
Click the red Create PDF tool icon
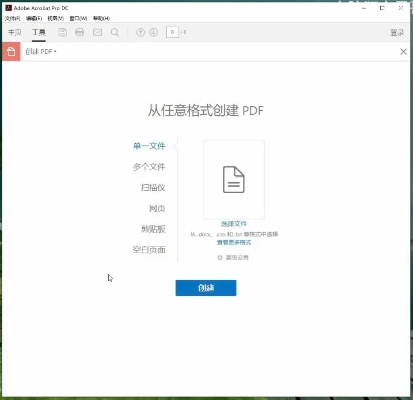(x=11, y=52)
